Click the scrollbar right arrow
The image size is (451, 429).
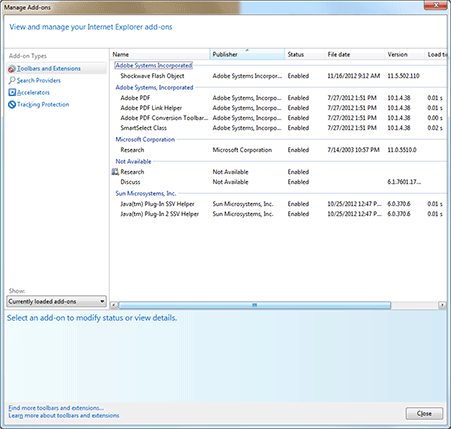pyautogui.click(x=442, y=305)
